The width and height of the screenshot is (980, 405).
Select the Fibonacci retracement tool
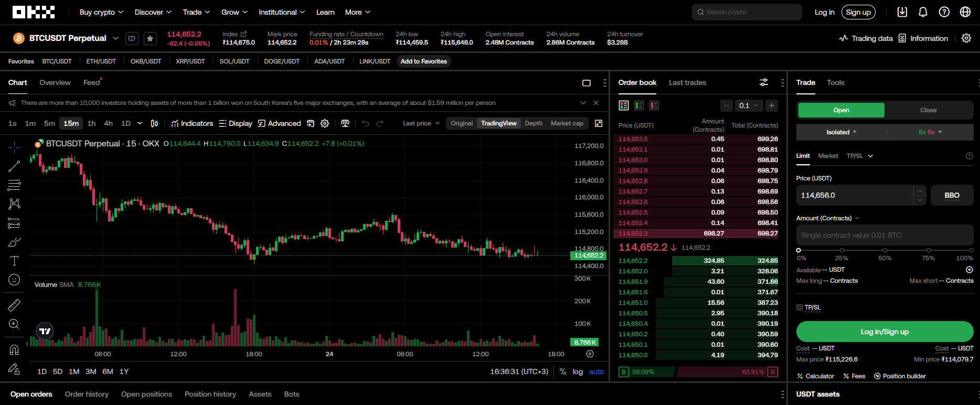14,185
